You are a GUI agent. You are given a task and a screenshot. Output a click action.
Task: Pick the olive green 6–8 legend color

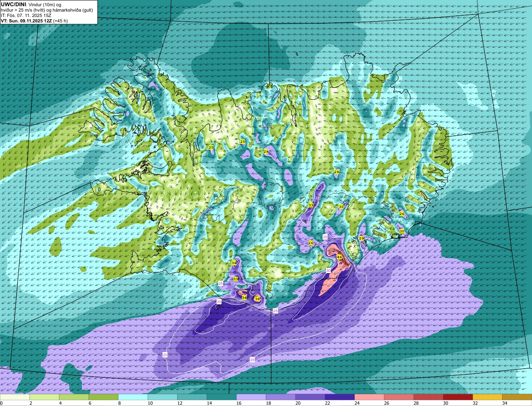pos(103,397)
